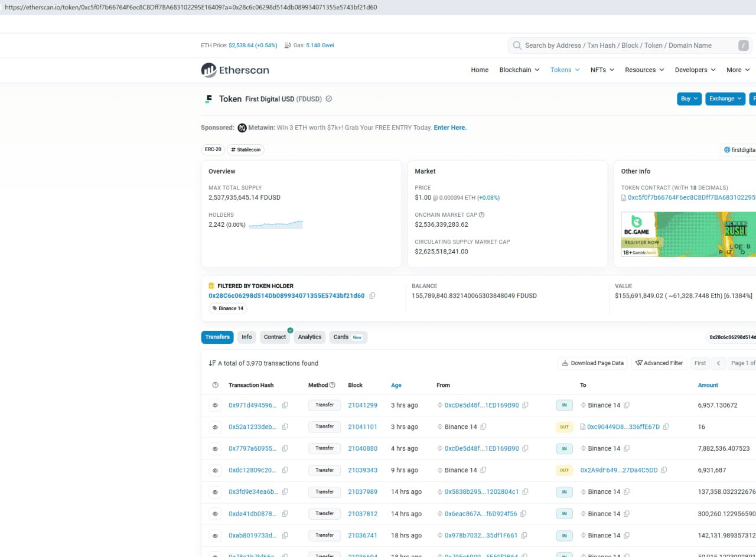Open filtered holder address link 0x28C6c06298d5
The height and width of the screenshot is (557, 756).
pyautogui.click(x=286, y=296)
